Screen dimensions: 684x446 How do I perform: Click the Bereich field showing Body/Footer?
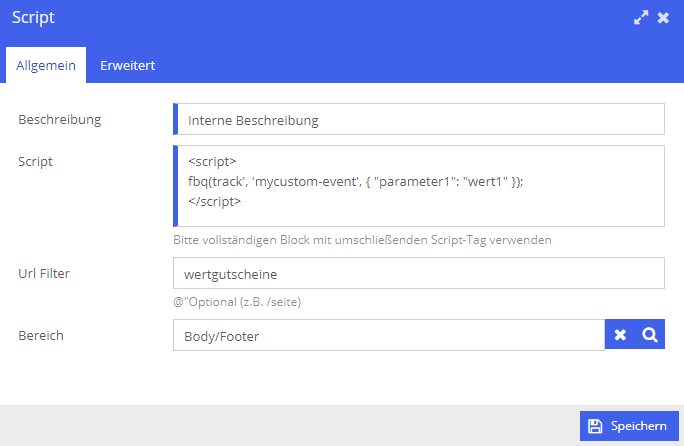[389, 335]
